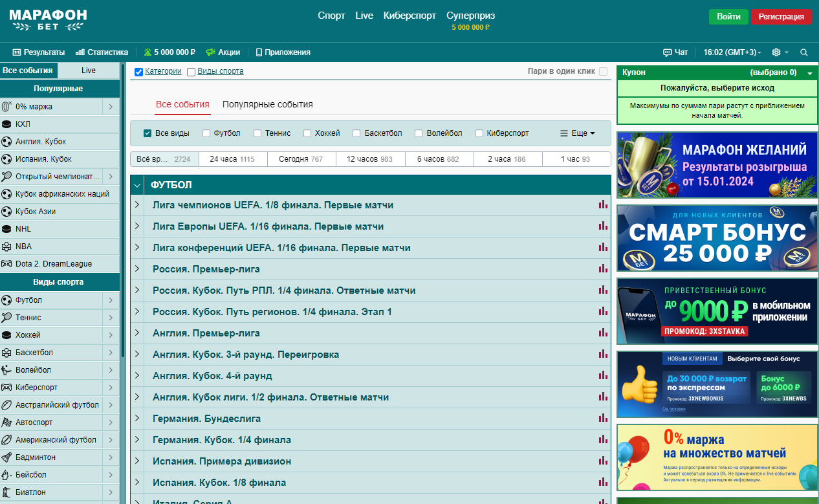Select Dota 2. DreamLeague in sidebar

[60, 264]
